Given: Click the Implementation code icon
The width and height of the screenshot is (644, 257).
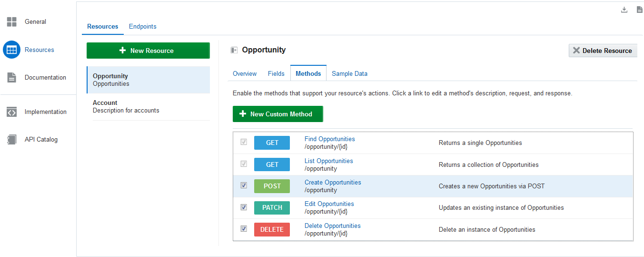Looking at the screenshot, I should [12, 112].
